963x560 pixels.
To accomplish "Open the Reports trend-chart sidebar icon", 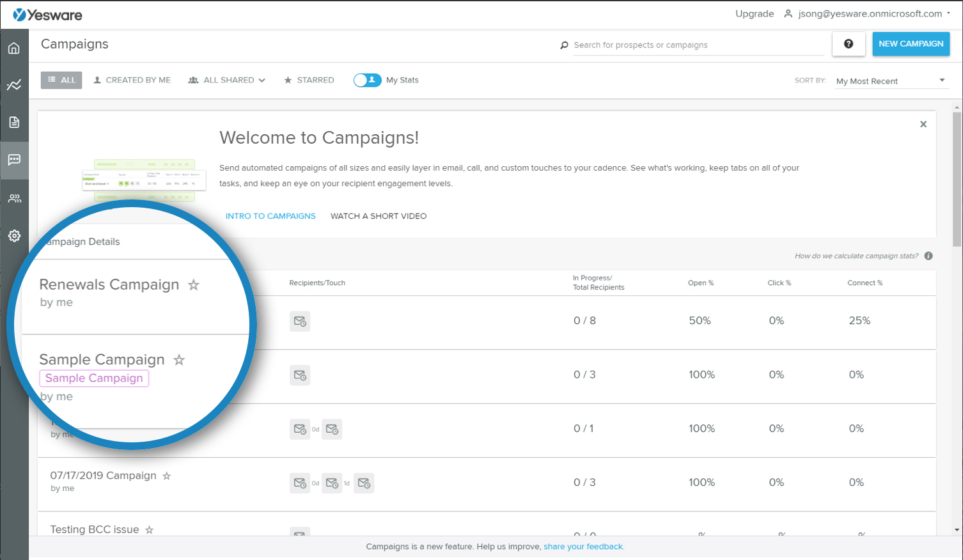I will pyautogui.click(x=14, y=85).
